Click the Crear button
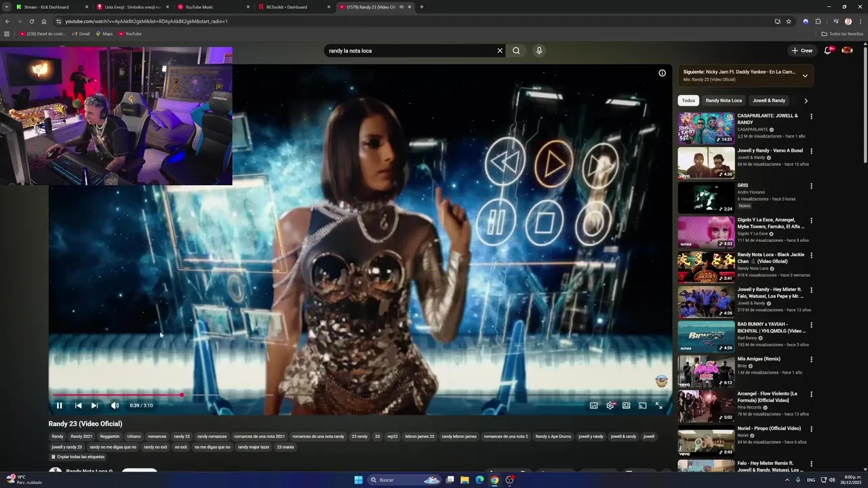 click(802, 50)
